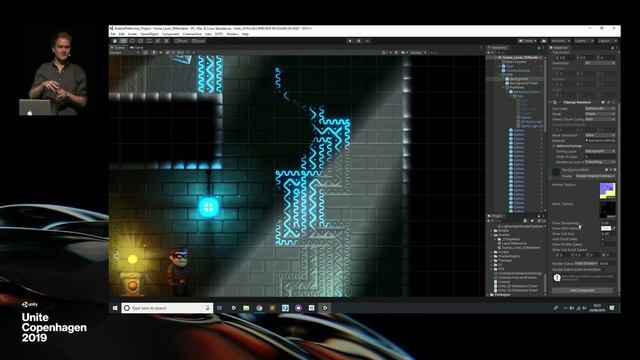Open the Account dropdown

click(560, 41)
